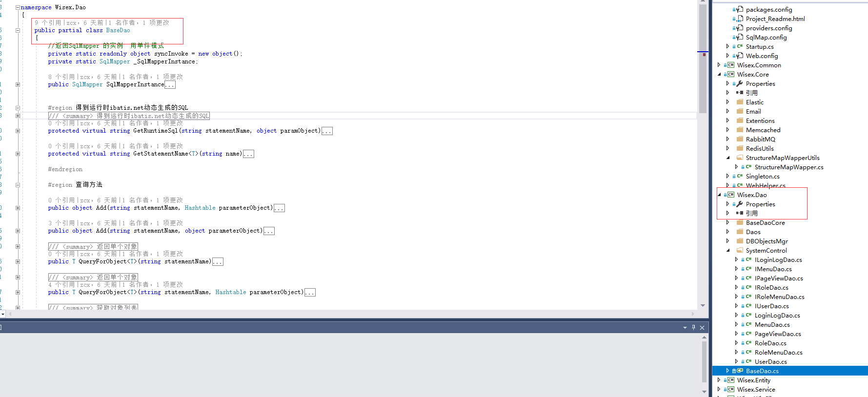The image size is (868, 397).
Task: Click the wrench icon of Wisex.Core Properties
Action: (740, 83)
